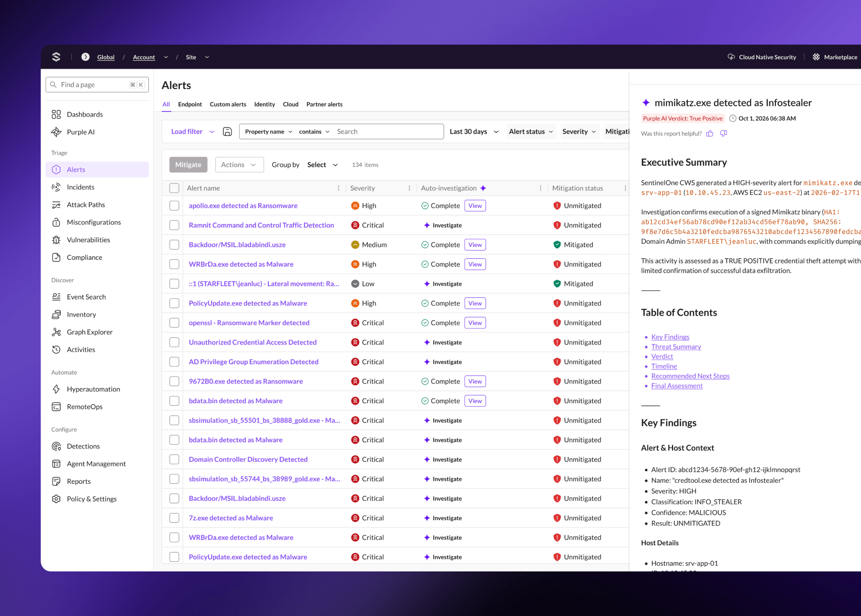Viewport: 861px width, 616px height.
Task: Toggle the select-all alerts checkbox
Action: (174, 188)
